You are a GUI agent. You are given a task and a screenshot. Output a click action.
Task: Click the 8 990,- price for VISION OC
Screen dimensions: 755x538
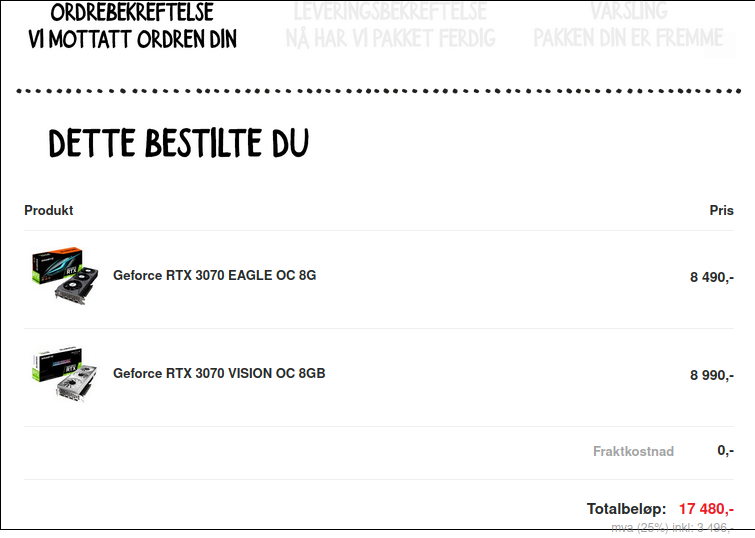coord(712,375)
